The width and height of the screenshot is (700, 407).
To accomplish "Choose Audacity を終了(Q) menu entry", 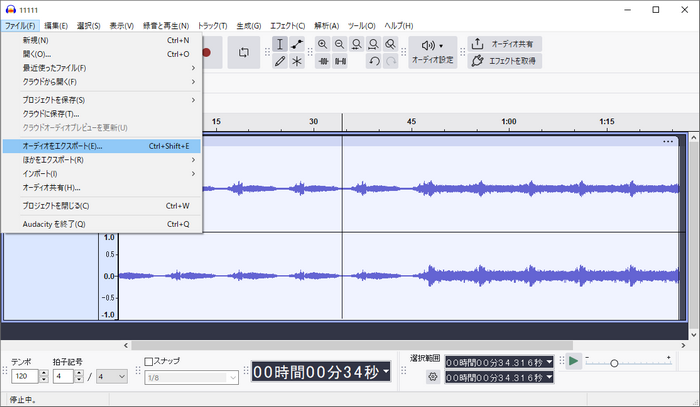I will [102, 224].
